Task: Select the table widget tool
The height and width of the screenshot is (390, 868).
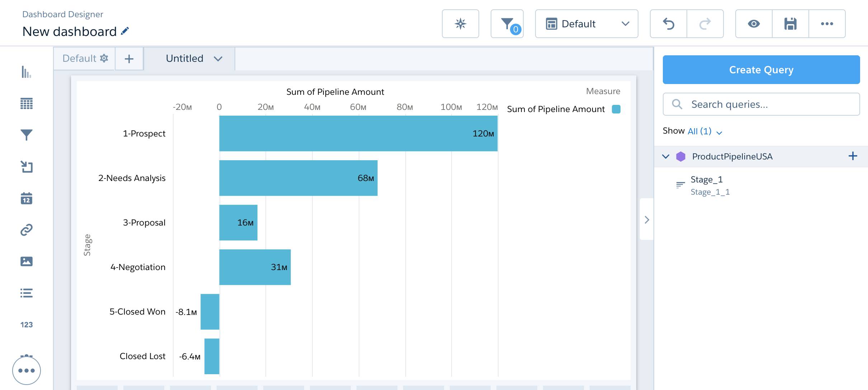Action: point(27,103)
